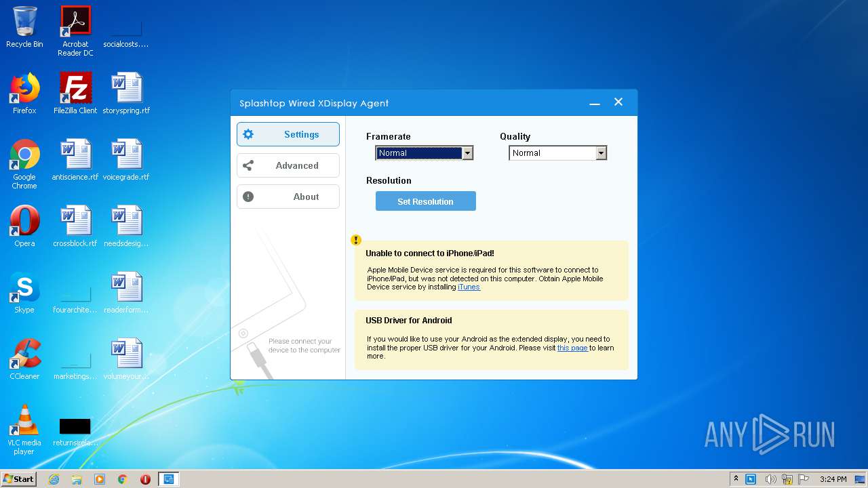868x488 pixels.
Task: Select the Skype desktop shortcut
Action: 24,293
